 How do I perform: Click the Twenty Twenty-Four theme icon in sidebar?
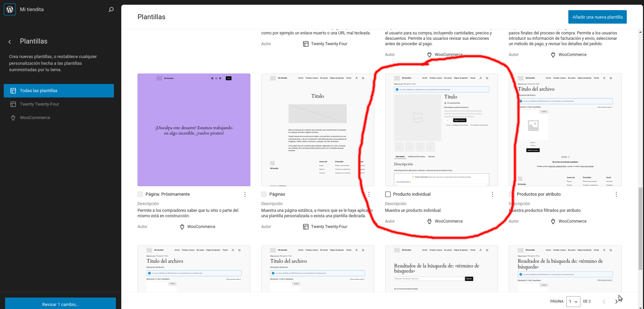13,104
